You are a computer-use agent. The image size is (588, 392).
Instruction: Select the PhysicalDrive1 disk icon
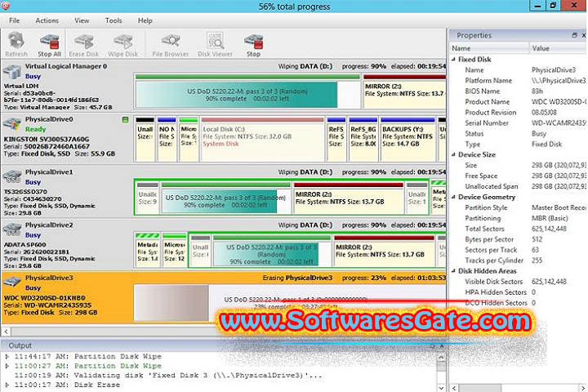[13, 177]
